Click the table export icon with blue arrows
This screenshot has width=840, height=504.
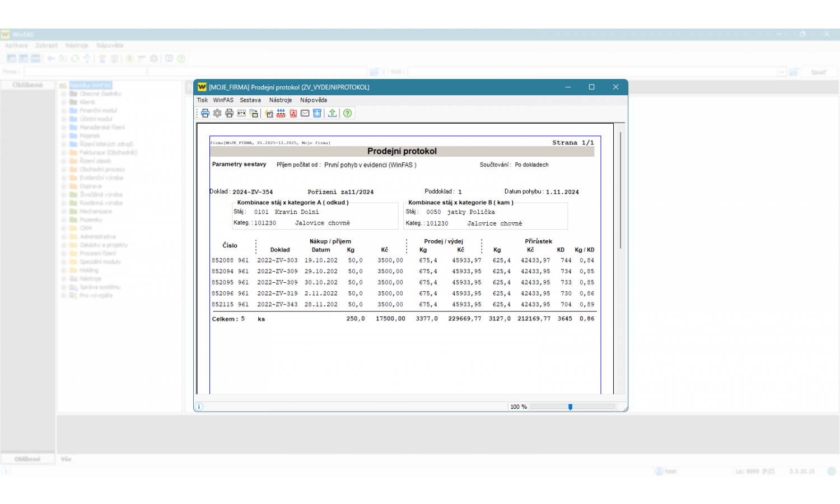(281, 113)
